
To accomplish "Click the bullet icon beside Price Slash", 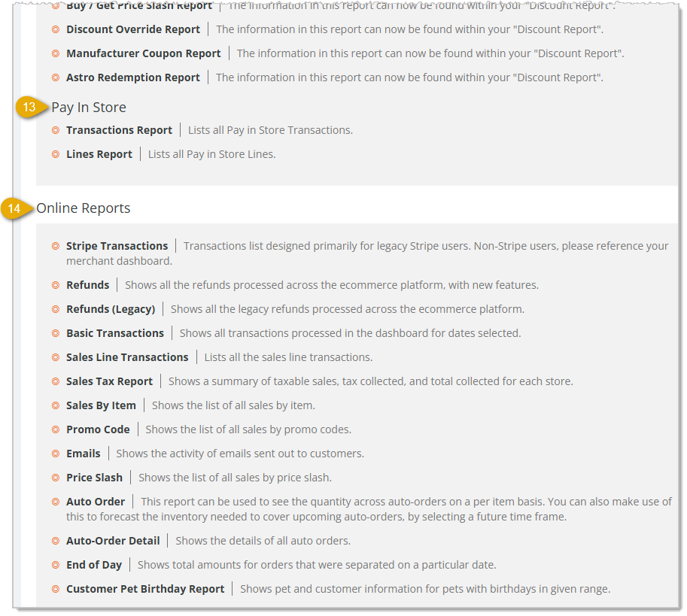I will 56,478.
